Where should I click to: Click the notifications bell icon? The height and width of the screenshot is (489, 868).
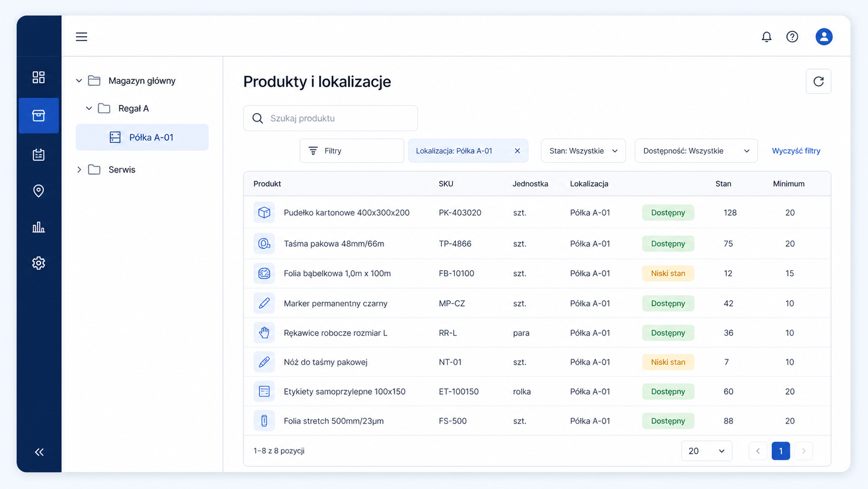766,37
